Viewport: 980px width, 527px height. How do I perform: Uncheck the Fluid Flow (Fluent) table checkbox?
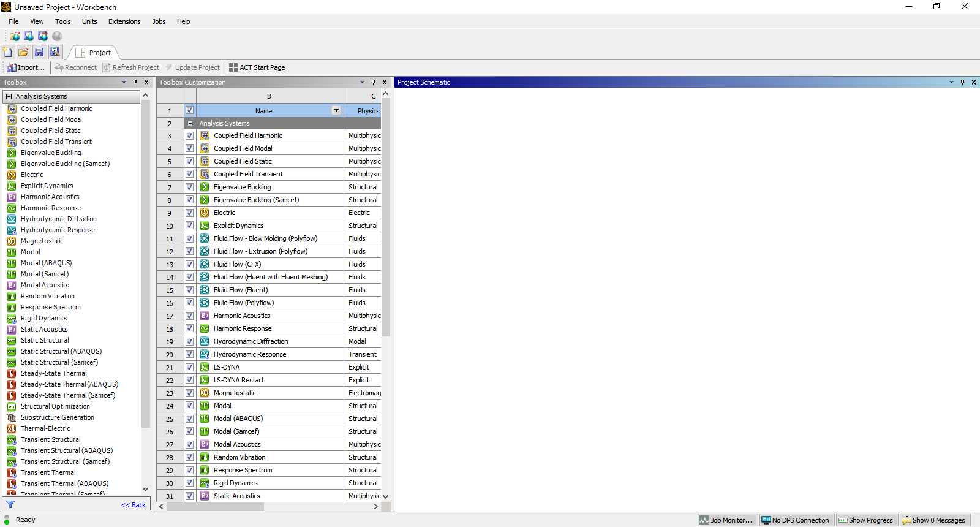190,290
